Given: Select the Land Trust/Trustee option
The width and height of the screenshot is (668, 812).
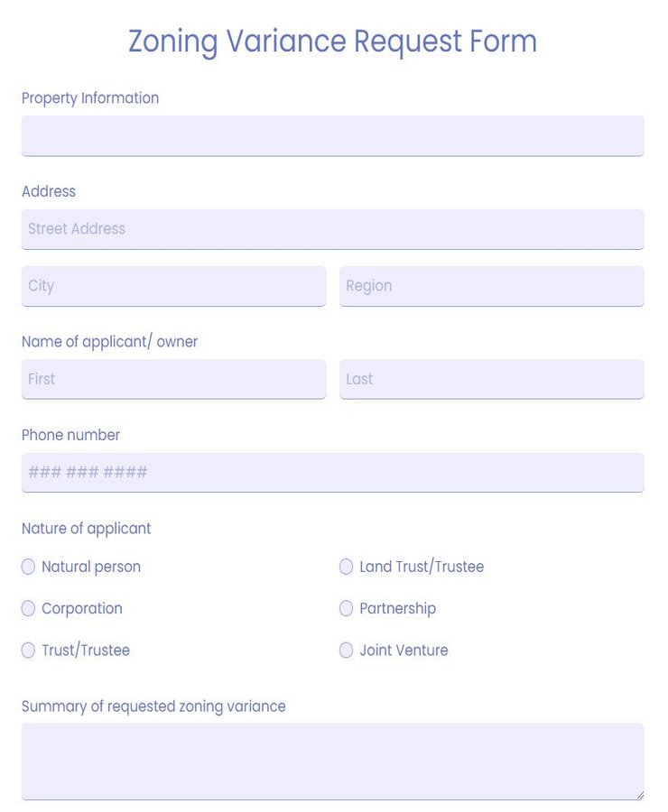Looking at the screenshot, I should (346, 567).
